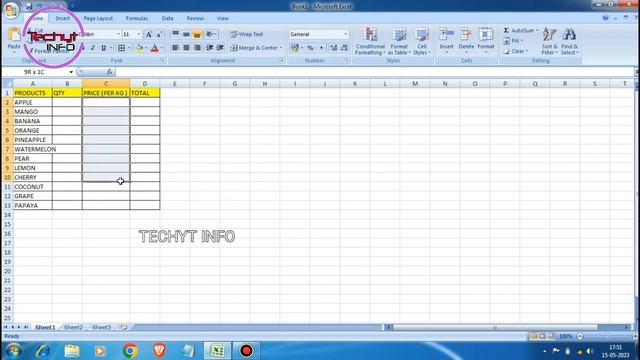This screenshot has width=640, height=360.
Task: Open the font name dropdown arrow
Action: [118, 35]
